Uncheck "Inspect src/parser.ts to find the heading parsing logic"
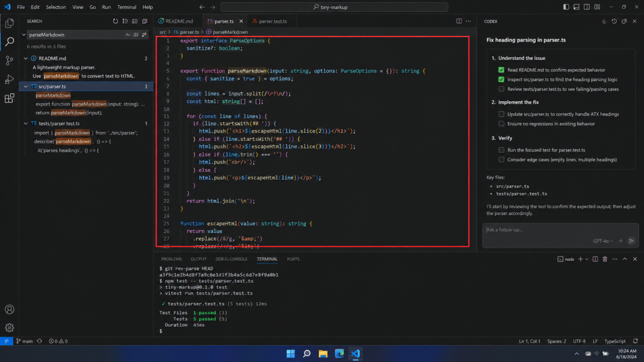644x362 pixels. click(x=501, y=79)
